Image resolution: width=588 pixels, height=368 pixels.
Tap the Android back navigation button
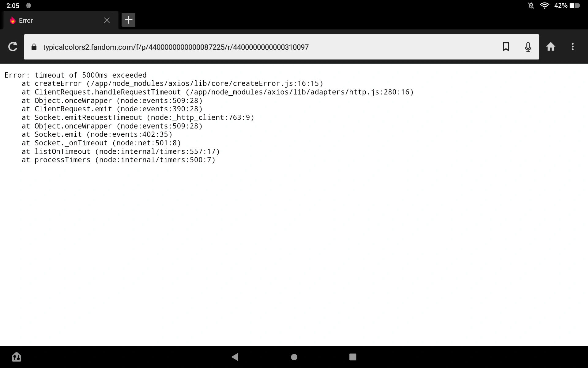(x=235, y=357)
